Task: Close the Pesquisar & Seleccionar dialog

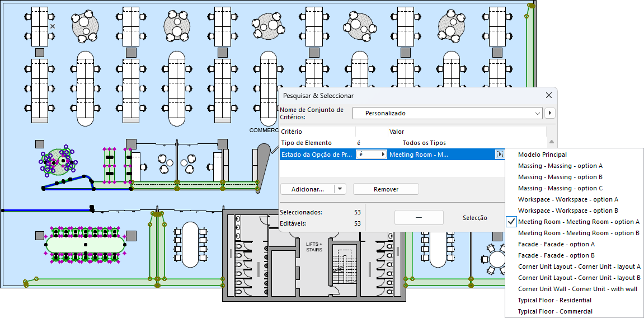Action: pos(548,95)
